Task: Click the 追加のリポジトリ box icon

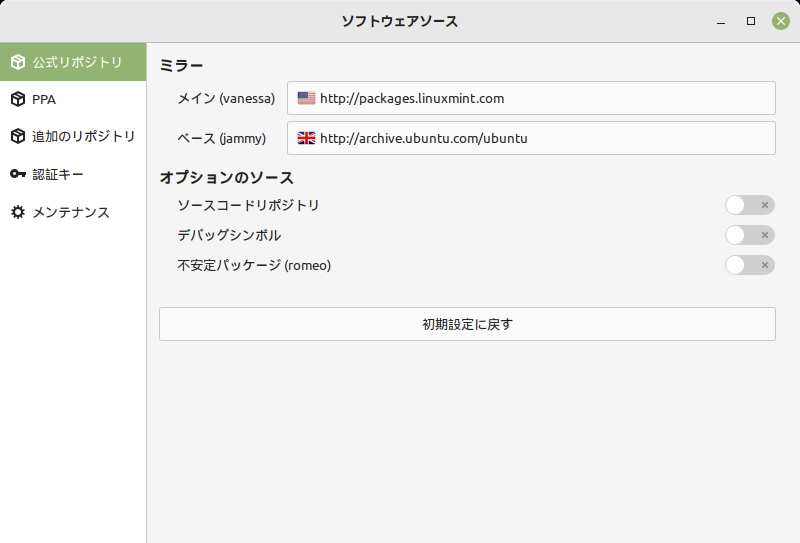Action: pos(18,136)
